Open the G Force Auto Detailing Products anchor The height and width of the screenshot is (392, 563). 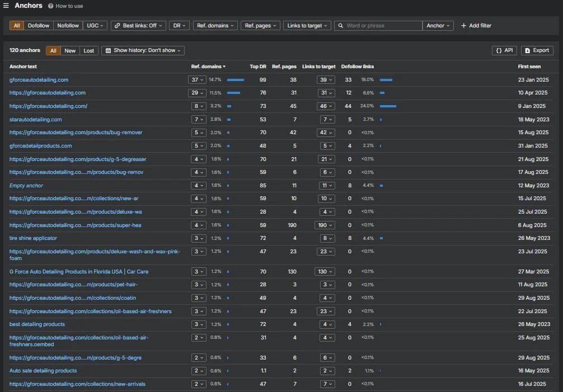[x=79, y=272]
